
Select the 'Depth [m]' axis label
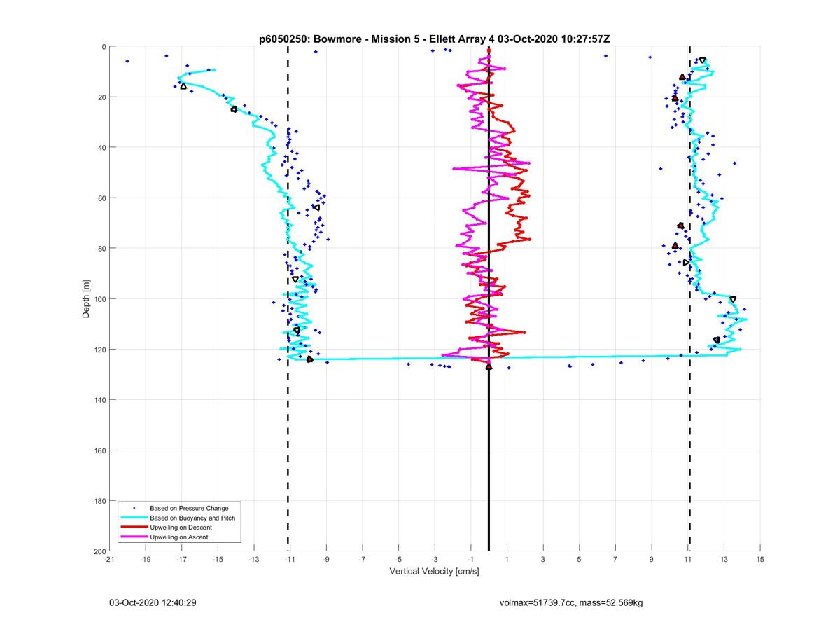86,299
